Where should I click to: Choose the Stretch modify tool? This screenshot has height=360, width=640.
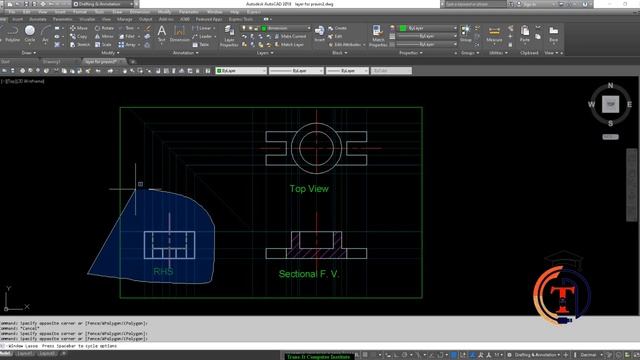point(80,44)
